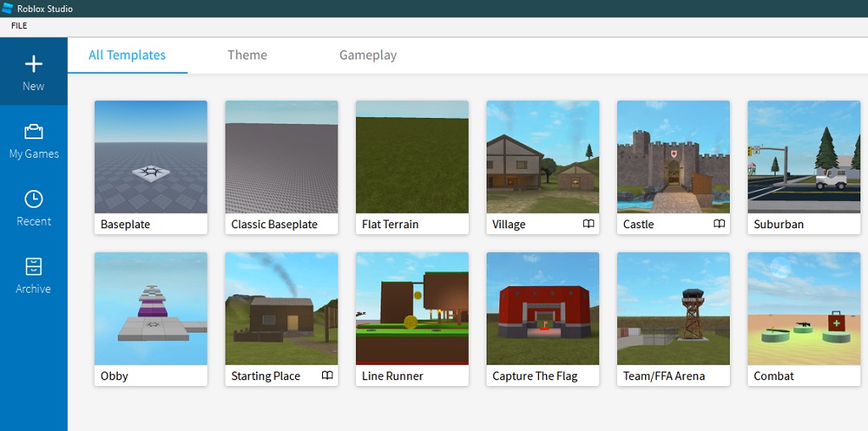Image resolution: width=868 pixels, height=431 pixels.
Task: Select the Combat template thumbnail
Action: coord(804,309)
